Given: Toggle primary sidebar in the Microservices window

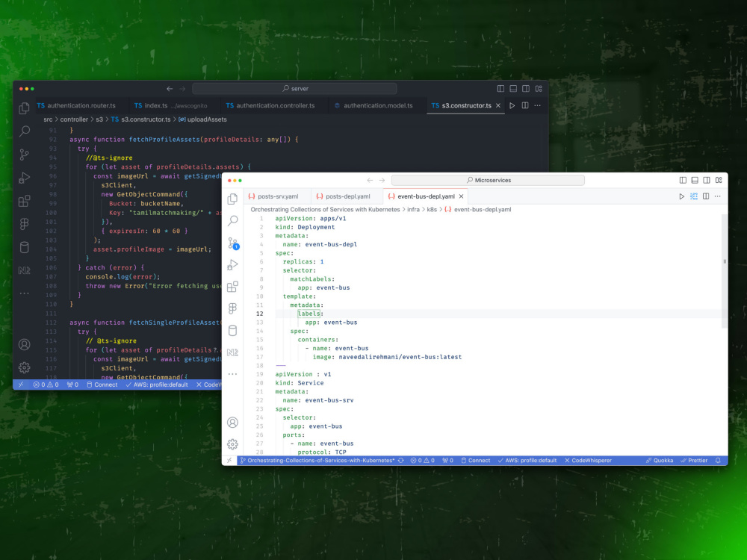Looking at the screenshot, I should pyautogui.click(x=683, y=180).
